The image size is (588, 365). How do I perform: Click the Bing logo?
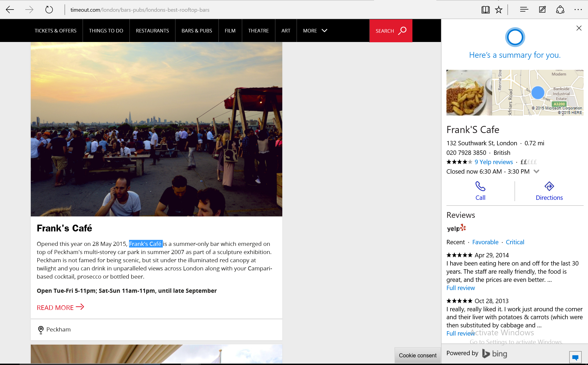click(x=495, y=354)
